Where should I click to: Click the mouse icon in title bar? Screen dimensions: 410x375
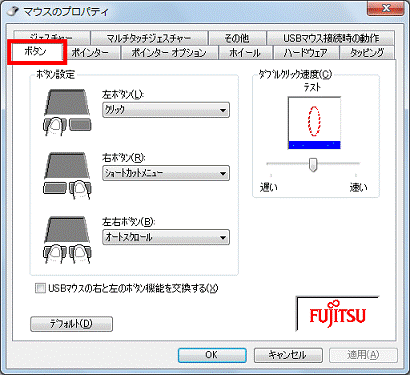[x=13, y=11]
